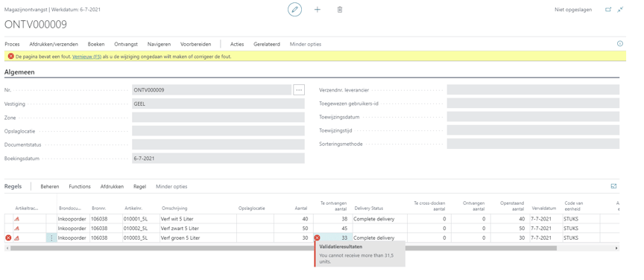Click red error icon left of third row
The image size is (644, 280).
[7, 238]
